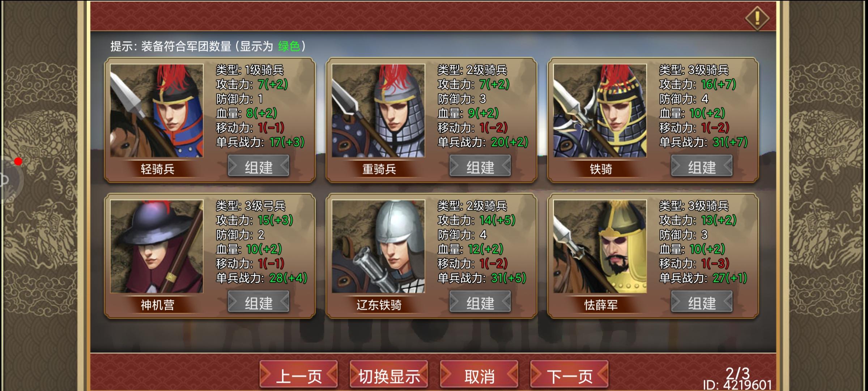The width and height of the screenshot is (868, 391).
Task: Click 组建 button for 轻骑兵
Action: tap(259, 166)
